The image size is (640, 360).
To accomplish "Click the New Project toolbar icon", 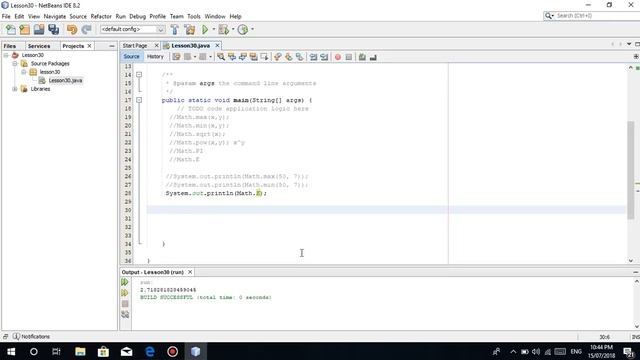I will (24, 29).
